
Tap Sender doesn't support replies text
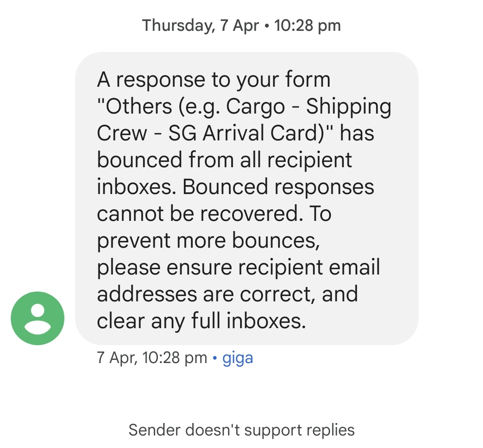click(241, 430)
